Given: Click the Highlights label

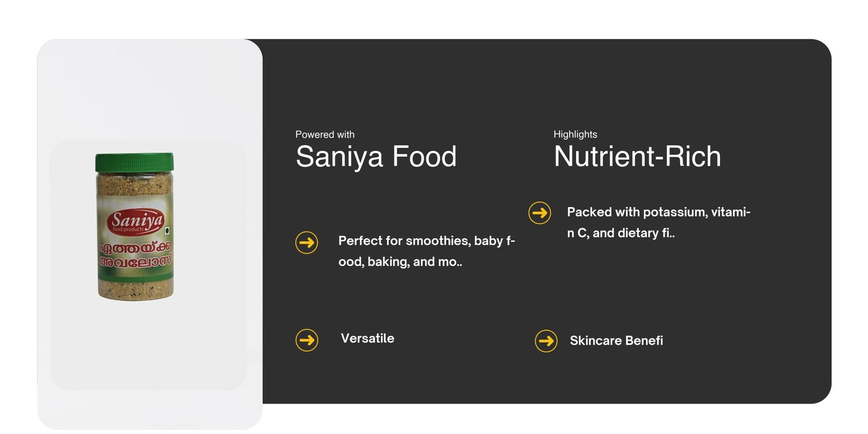Looking at the screenshot, I should (575, 135).
